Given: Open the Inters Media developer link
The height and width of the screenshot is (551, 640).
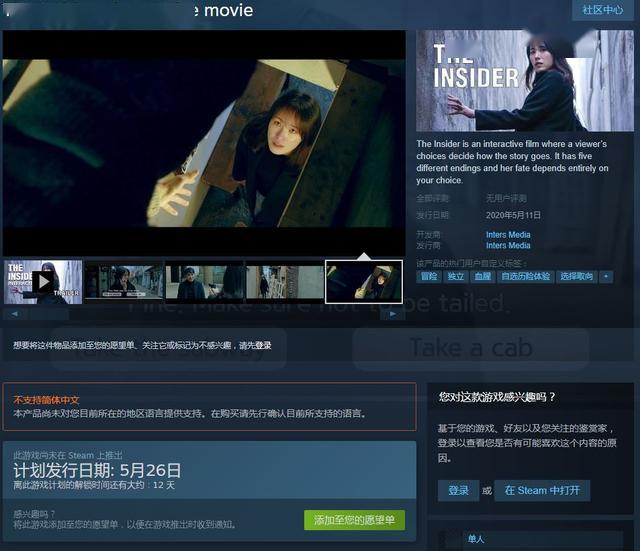Looking at the screenshot, I should tap(508, 235).
